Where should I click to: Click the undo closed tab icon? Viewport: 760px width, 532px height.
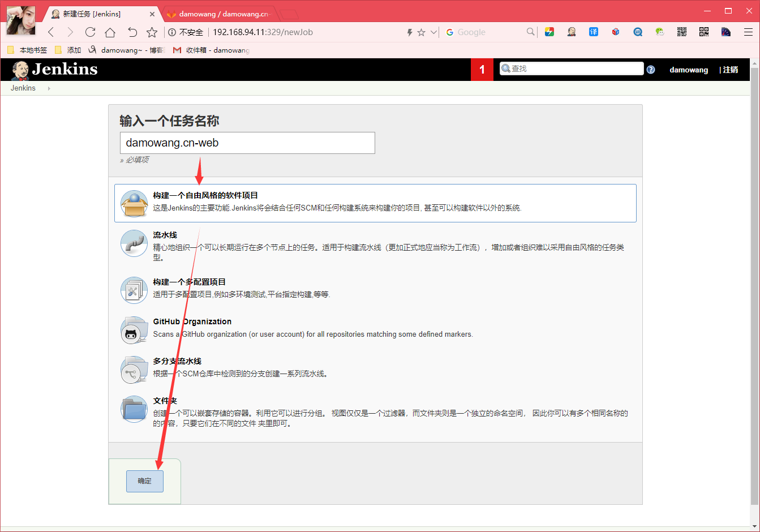(x=132, y=32)
